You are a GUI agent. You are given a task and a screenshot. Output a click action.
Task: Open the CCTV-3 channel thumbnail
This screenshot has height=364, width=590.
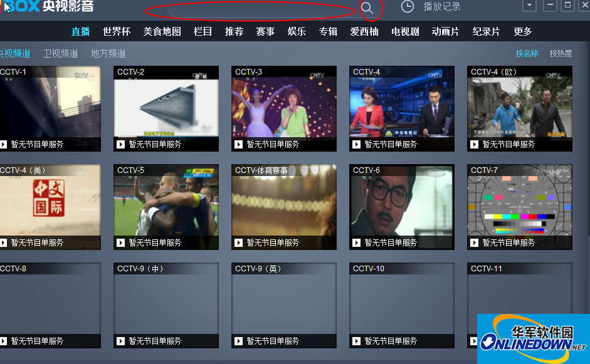[283, 108]
